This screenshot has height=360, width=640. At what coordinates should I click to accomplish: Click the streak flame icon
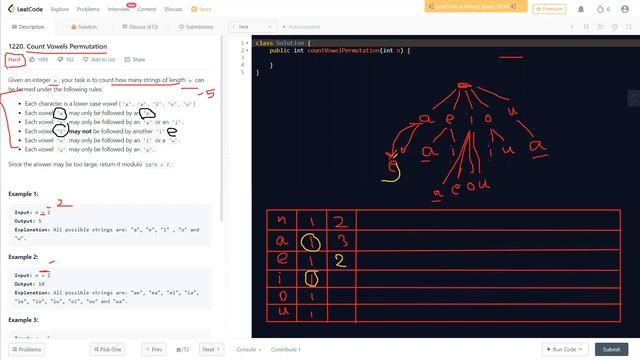600,9
